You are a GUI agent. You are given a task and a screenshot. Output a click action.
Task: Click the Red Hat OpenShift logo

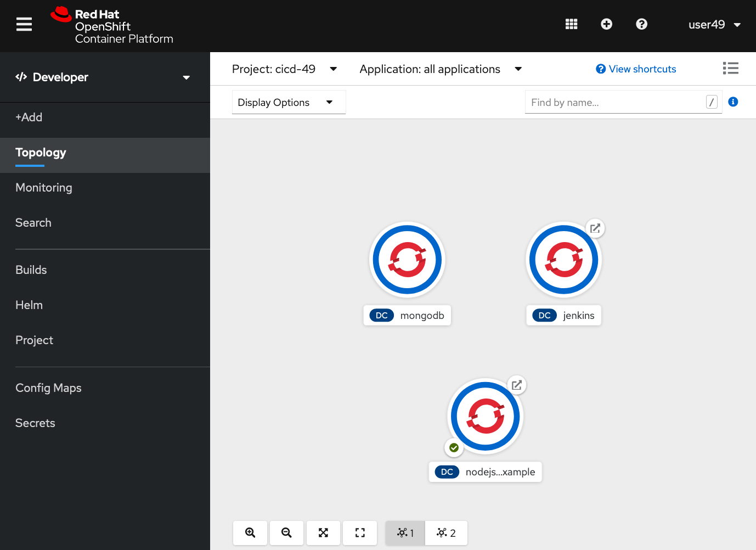click(112, 26)
